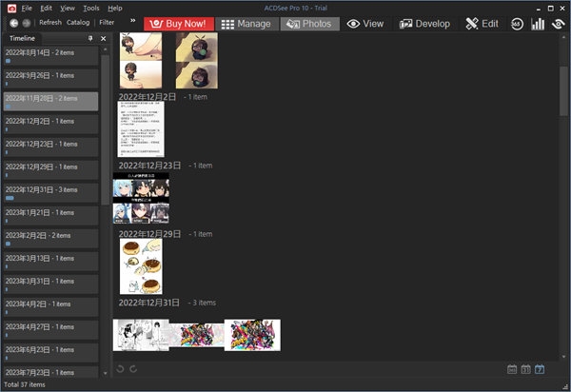
Task: Open the Edit menu
Action: point(46,8)
